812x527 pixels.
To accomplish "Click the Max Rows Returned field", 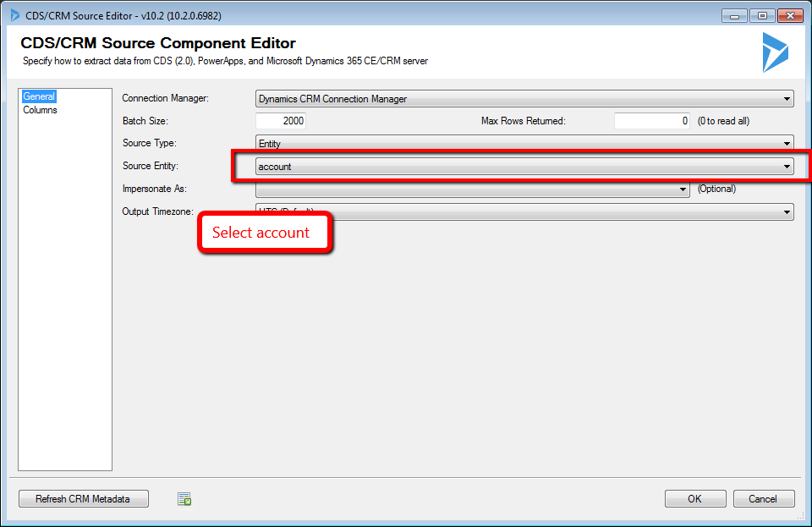I will [x=652, y=121].
